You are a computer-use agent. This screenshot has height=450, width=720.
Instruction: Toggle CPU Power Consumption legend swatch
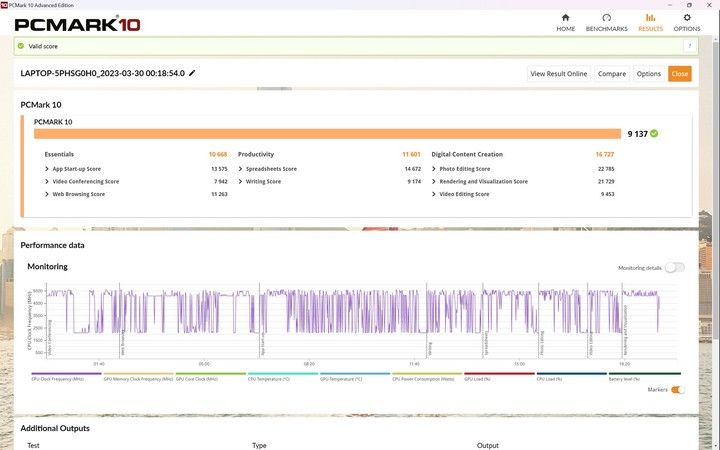427,374
